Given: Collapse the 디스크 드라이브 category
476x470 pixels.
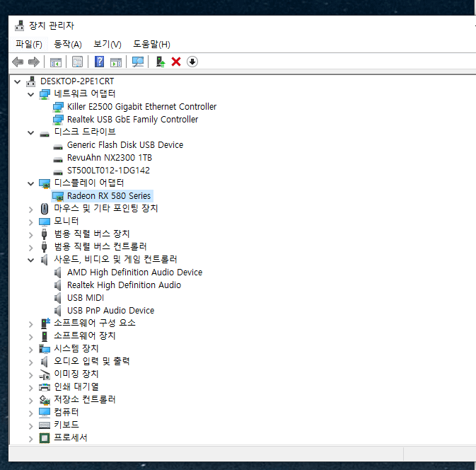Looking at the screenshot, I should [x=30, y=133].
